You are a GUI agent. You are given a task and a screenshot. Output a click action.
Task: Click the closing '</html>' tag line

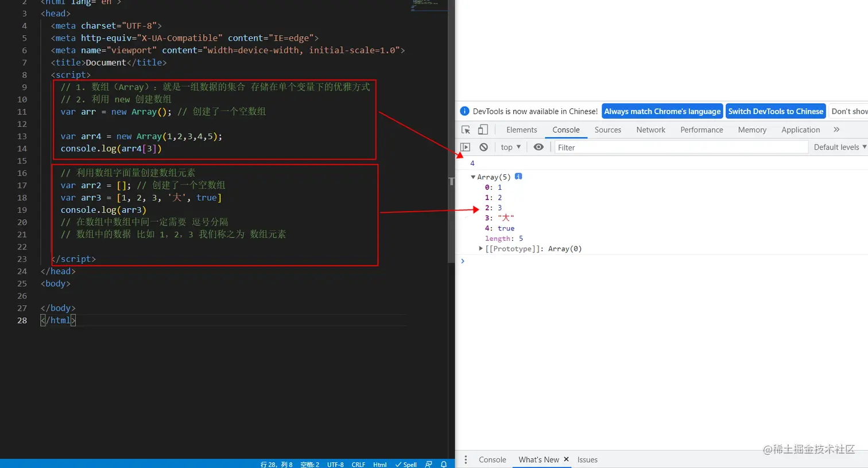[x=58, y=321]
